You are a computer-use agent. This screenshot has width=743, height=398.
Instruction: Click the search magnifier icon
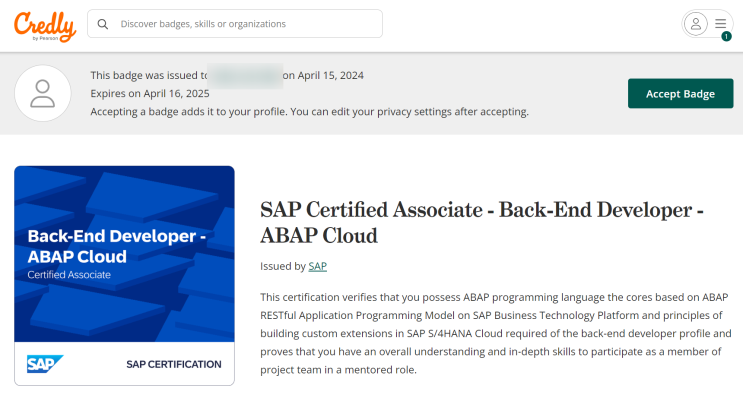tap(103, 24)
